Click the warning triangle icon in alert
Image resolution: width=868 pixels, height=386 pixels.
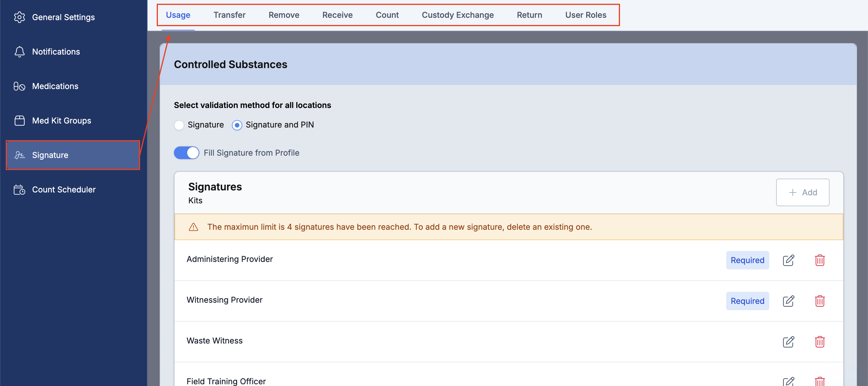(x=193, y=227)
